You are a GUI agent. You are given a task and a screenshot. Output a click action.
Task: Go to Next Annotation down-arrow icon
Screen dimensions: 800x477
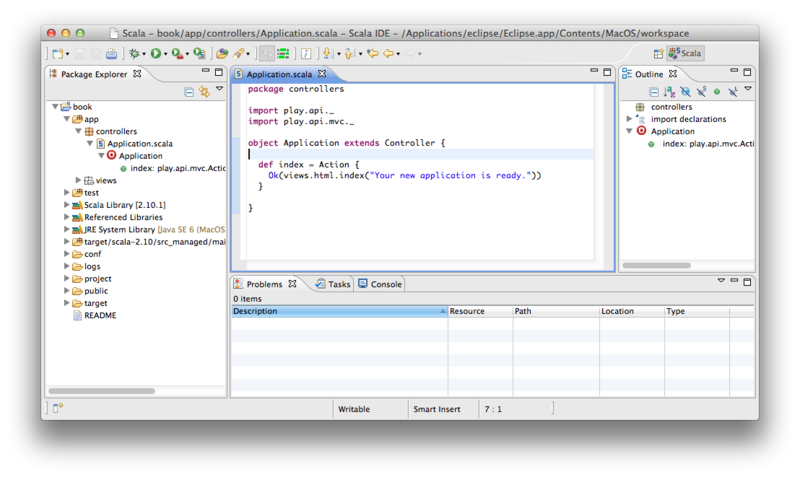tap(328, 54)
